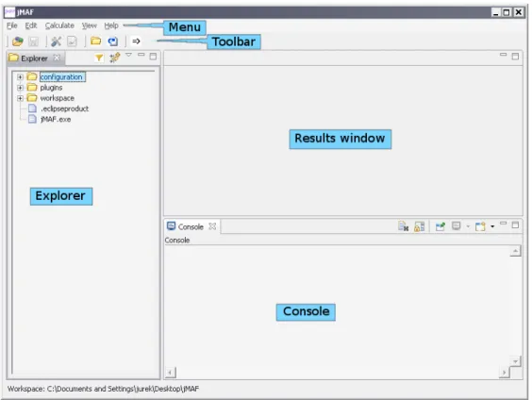Click the yellow funnel filter icon in Explorer
532x400 pixels.
click(99, 58)
